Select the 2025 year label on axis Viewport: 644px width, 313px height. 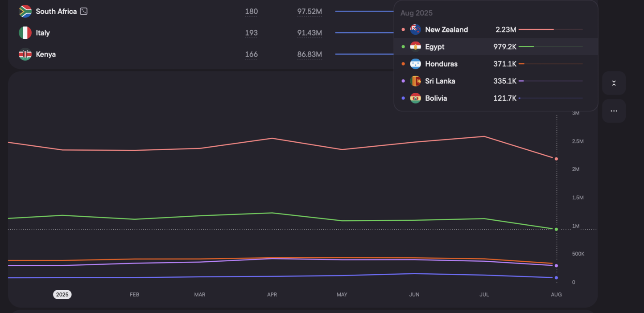point(62,295)
